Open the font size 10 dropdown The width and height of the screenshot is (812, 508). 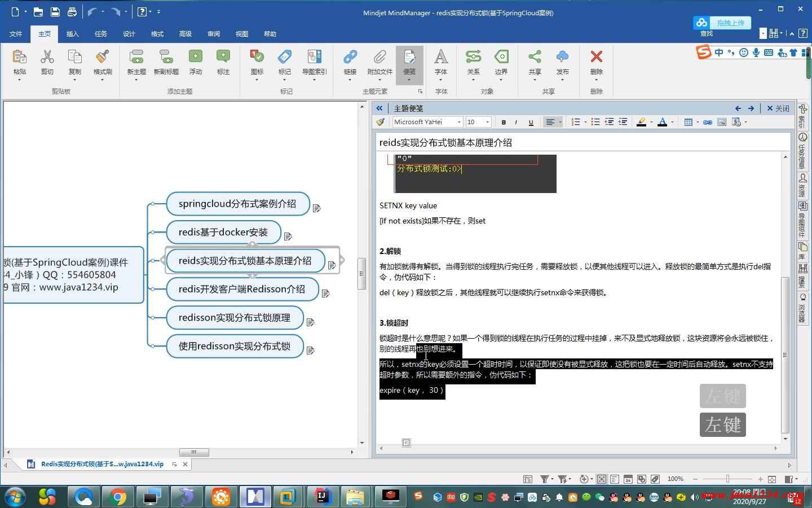pos(488,122)
